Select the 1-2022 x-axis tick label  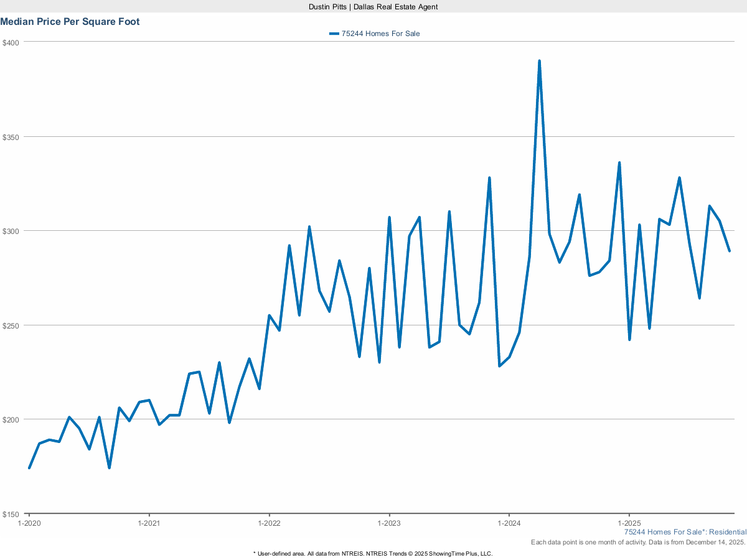[269, 523]
